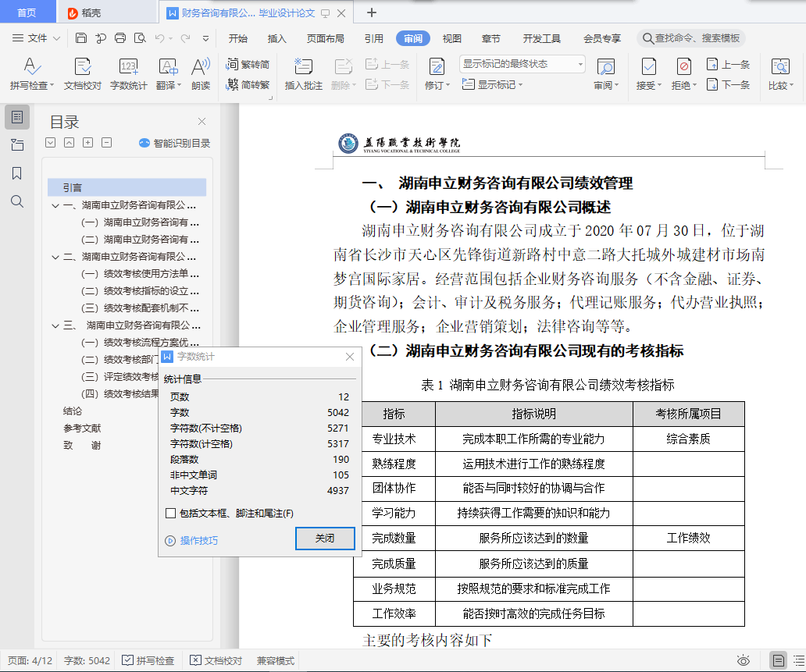Insert a comment with 插入批注
This screenshot has width=806, height=672.
pyautogui.click(x=303, y=73)
